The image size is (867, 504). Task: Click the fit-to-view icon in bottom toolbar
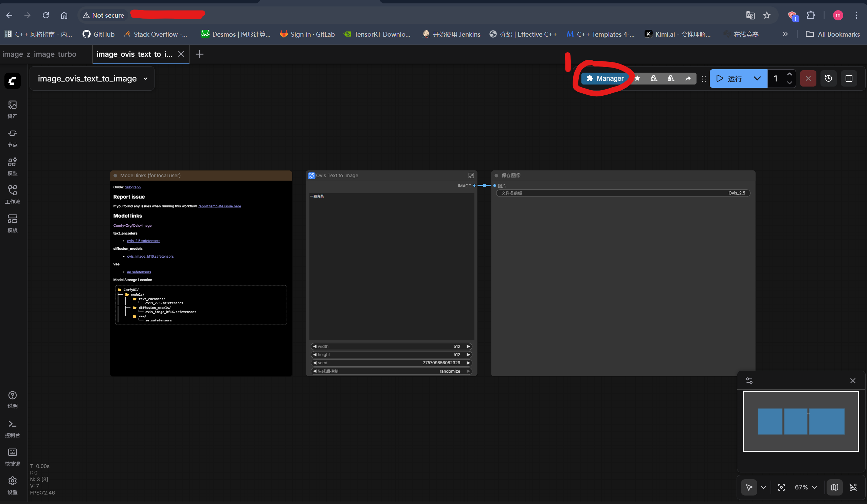coord(781,487)
